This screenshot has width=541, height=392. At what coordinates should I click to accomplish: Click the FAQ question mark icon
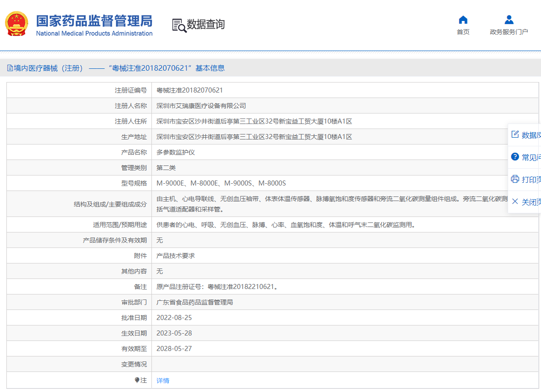(515, 157)
